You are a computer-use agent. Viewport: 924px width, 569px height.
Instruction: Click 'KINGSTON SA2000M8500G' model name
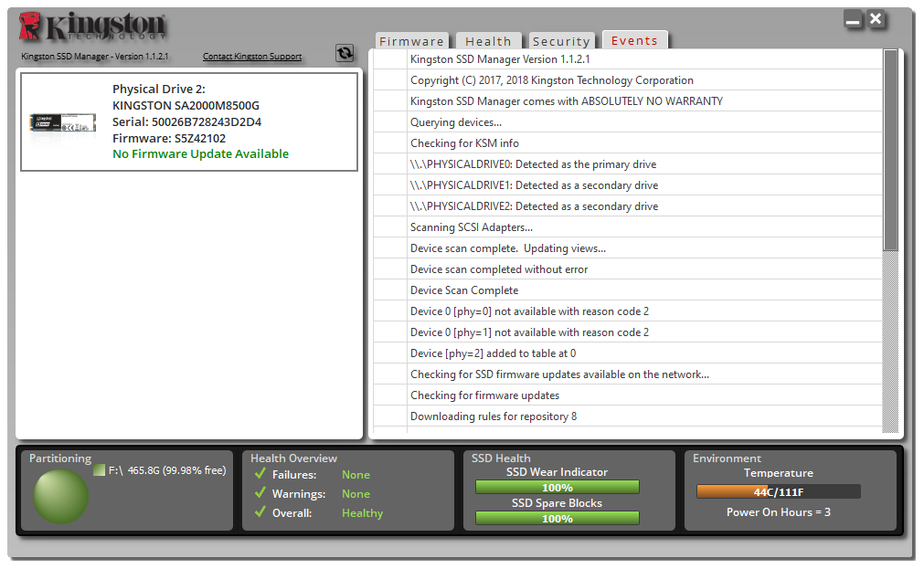coord(186,105)
